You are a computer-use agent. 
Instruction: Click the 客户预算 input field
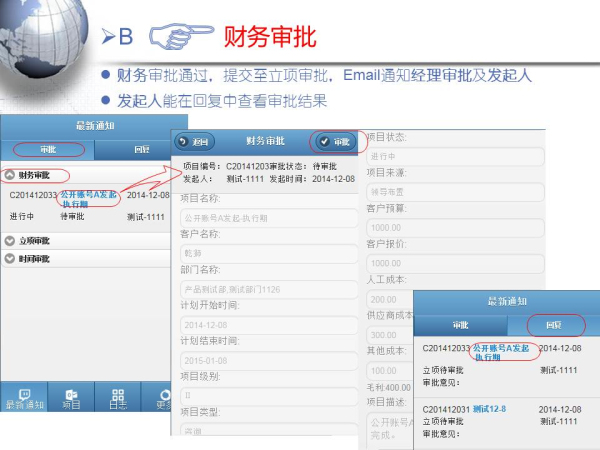(456, 227)
